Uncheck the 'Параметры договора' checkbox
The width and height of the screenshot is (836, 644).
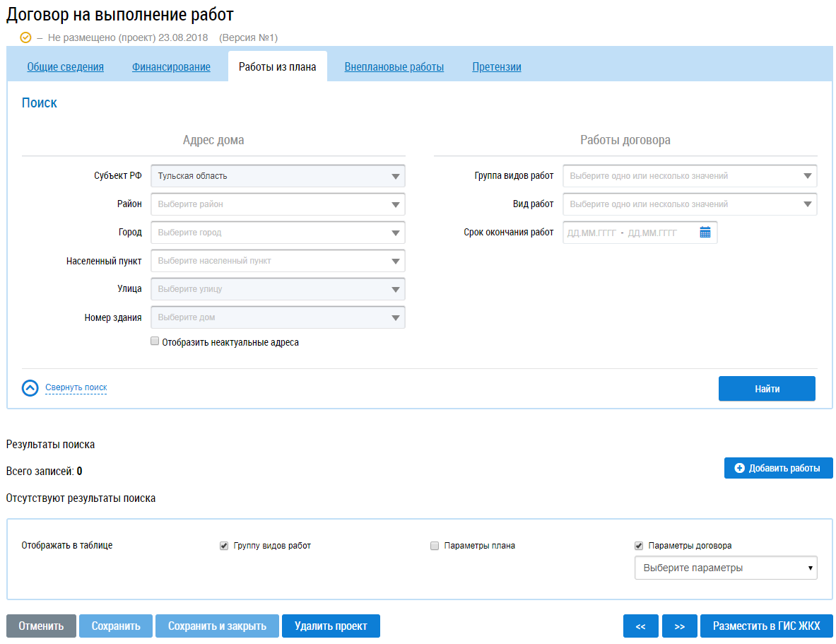(639, 546)
